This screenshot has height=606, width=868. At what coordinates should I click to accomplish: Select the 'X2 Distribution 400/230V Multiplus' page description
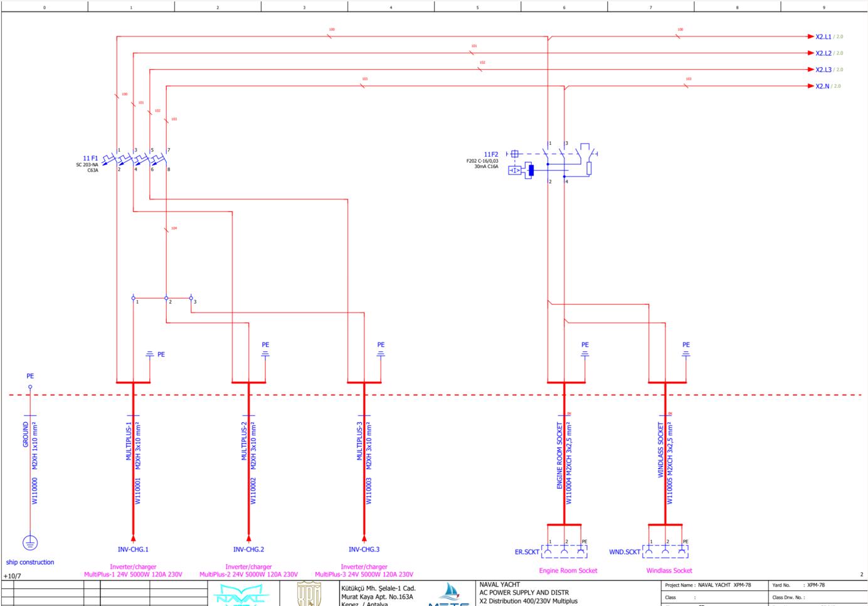tap(528, 601)
